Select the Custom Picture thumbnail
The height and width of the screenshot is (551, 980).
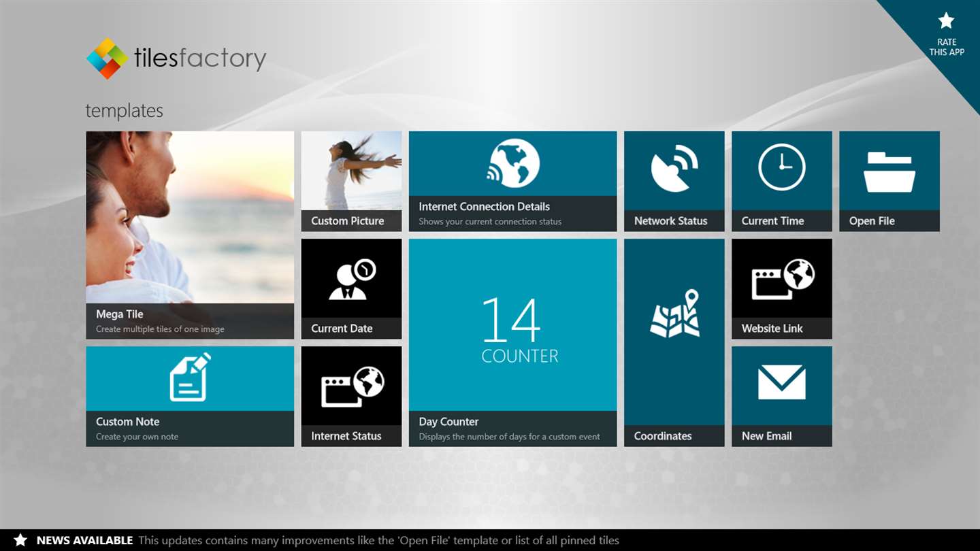click(351, 171)
